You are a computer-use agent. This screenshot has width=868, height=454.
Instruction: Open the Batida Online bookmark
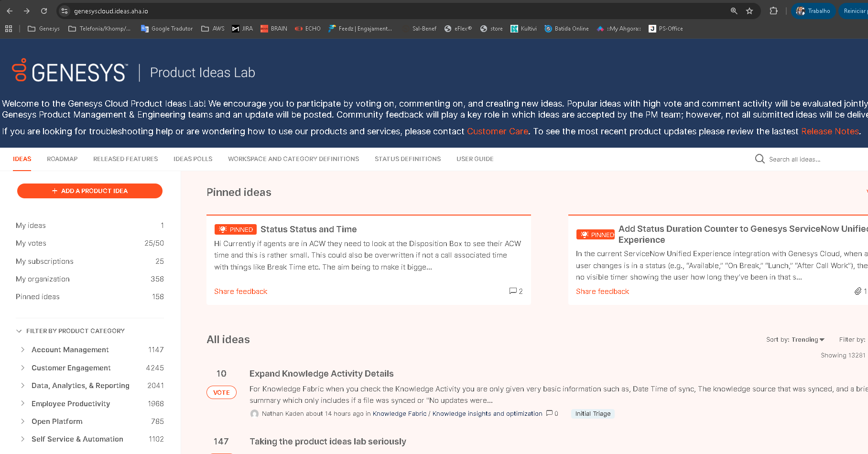point(566,29)
